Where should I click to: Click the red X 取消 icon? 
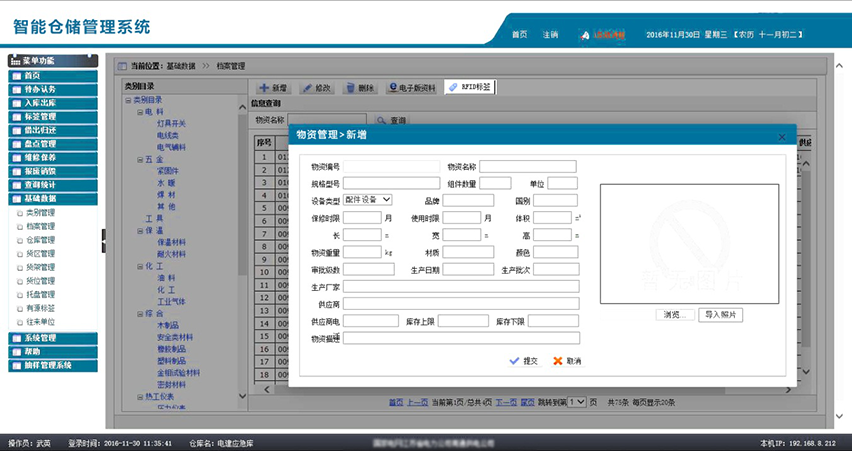tap(557, 361)
